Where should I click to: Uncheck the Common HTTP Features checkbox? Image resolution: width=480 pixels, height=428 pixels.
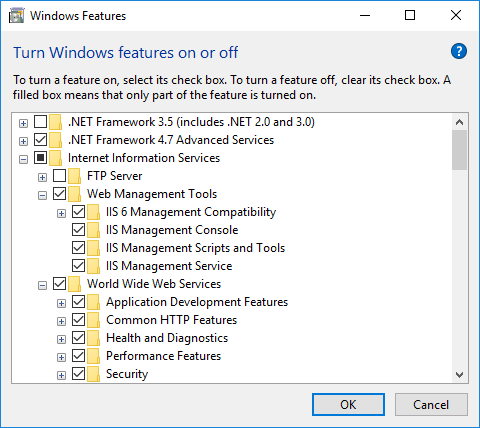pyautogui.click(x=78, y=320)
